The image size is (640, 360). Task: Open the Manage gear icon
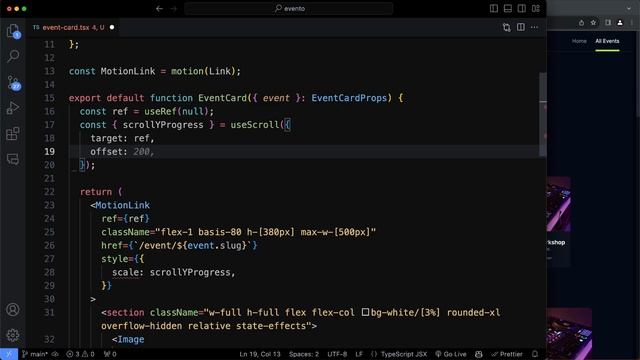click(x=13, y=335)
